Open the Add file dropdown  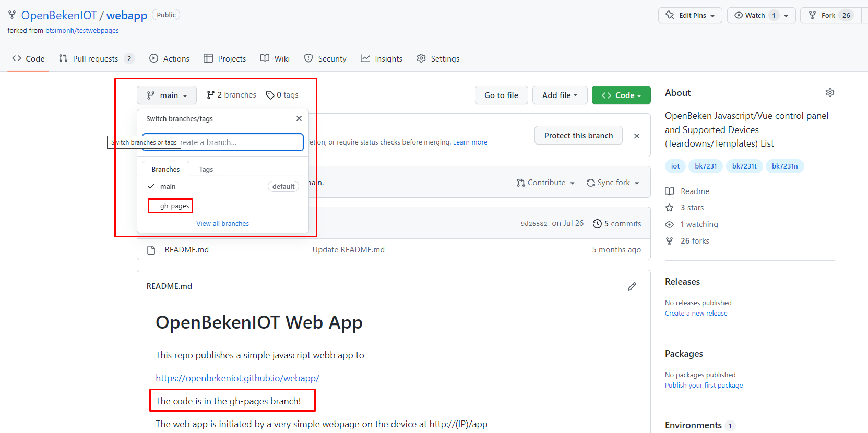coord(560,95)
